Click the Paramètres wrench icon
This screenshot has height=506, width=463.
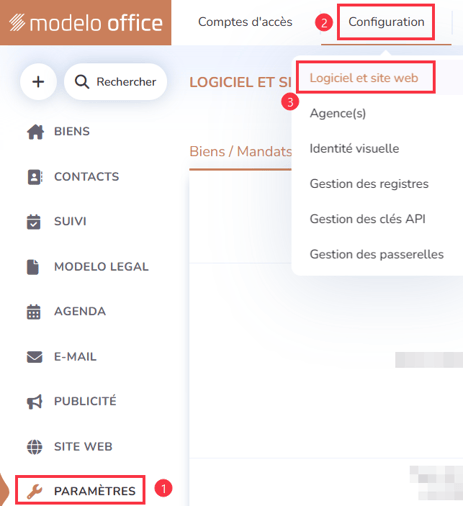[x=34, y=491]
